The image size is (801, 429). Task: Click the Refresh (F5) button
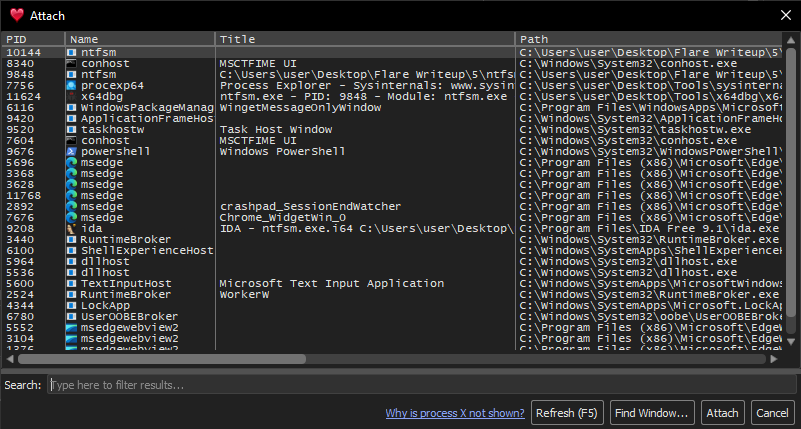567,413
